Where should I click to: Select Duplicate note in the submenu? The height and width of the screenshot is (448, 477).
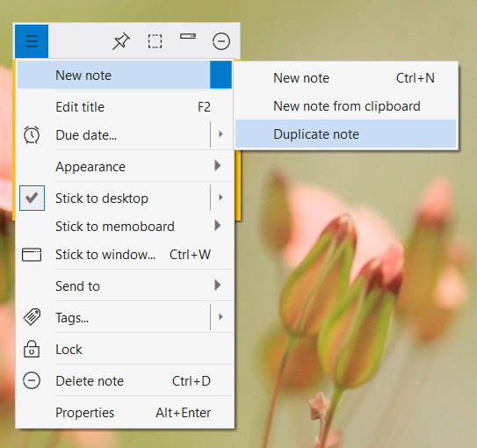(346, 134)
